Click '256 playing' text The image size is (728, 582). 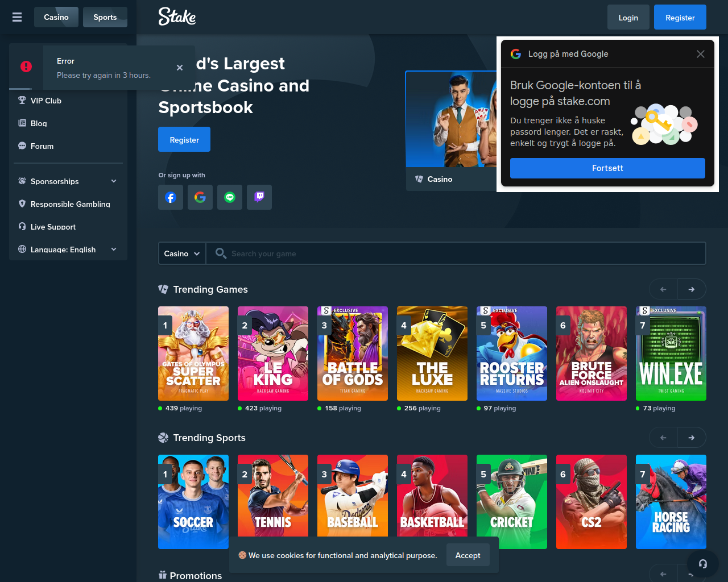[423, 408]
